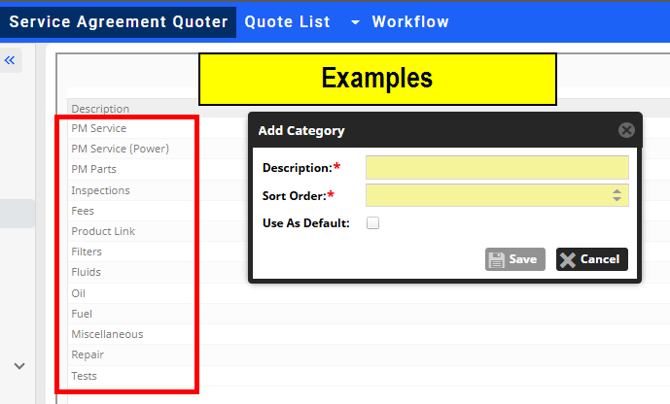
Task: Select the Inspections category row
Action: [100, 190]
